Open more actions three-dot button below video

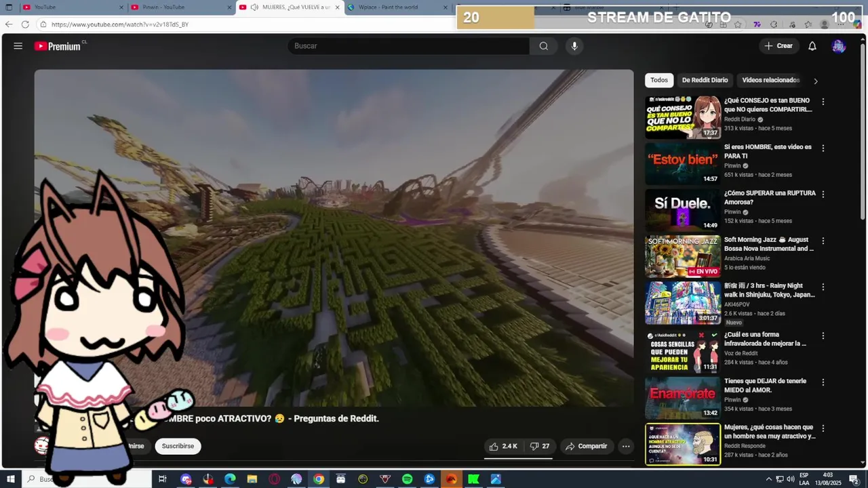626,446
